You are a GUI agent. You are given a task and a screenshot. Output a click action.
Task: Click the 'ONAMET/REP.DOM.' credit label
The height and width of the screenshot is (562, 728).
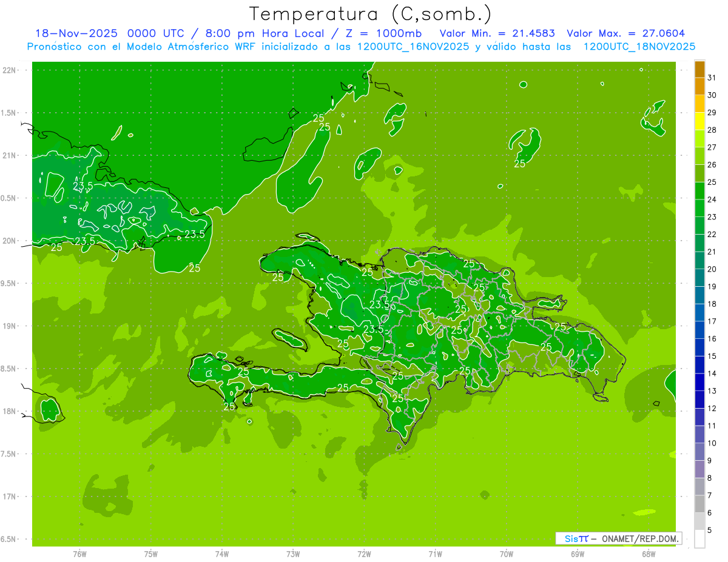click(x=640, y=538)
